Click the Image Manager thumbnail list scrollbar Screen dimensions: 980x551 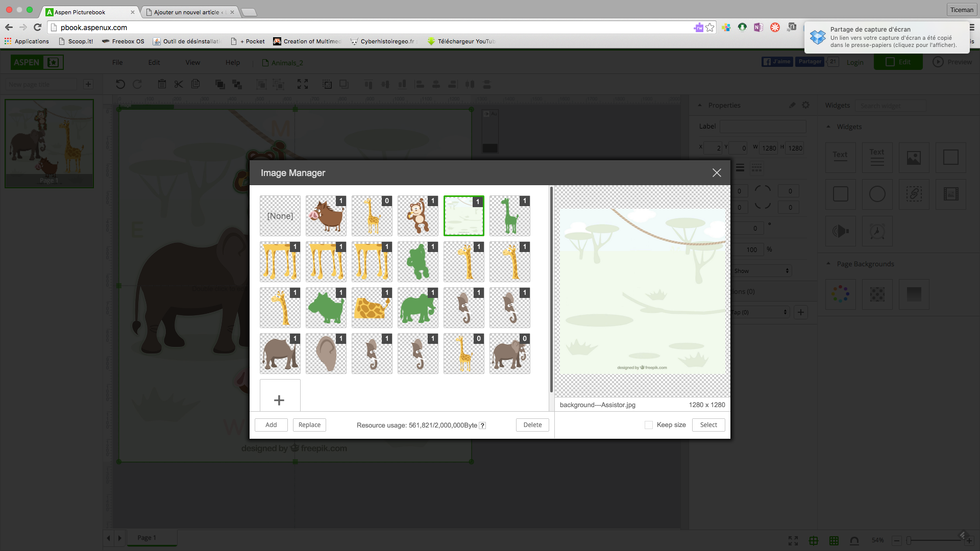551,290
